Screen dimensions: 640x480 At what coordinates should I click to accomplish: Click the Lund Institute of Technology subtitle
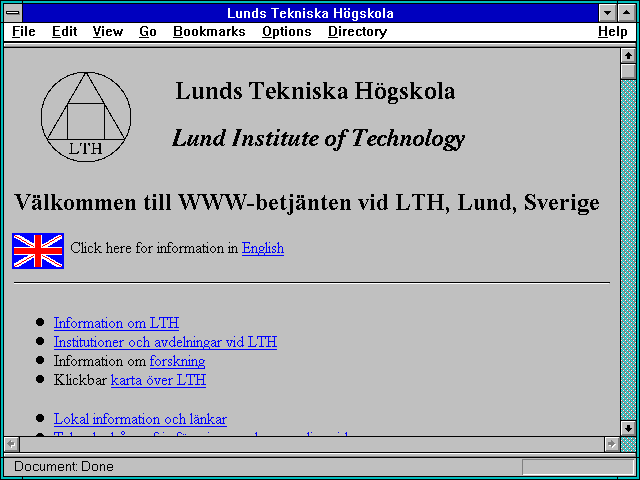coord(318,138)
